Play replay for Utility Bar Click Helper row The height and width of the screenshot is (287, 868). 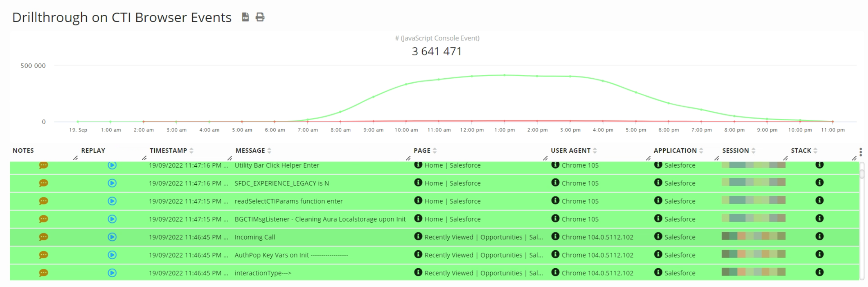tap(112, 165)
